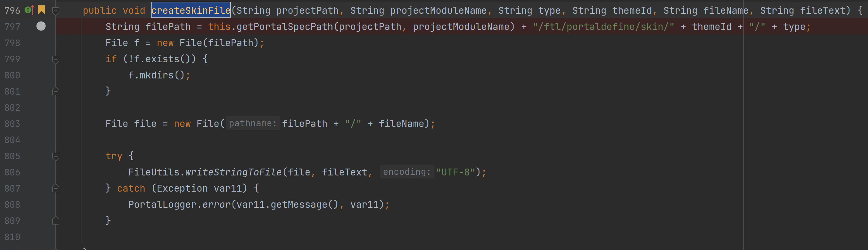The image size is (868, 250).
Task: Click line number 810 in the gutter
Action: point(12,237)
